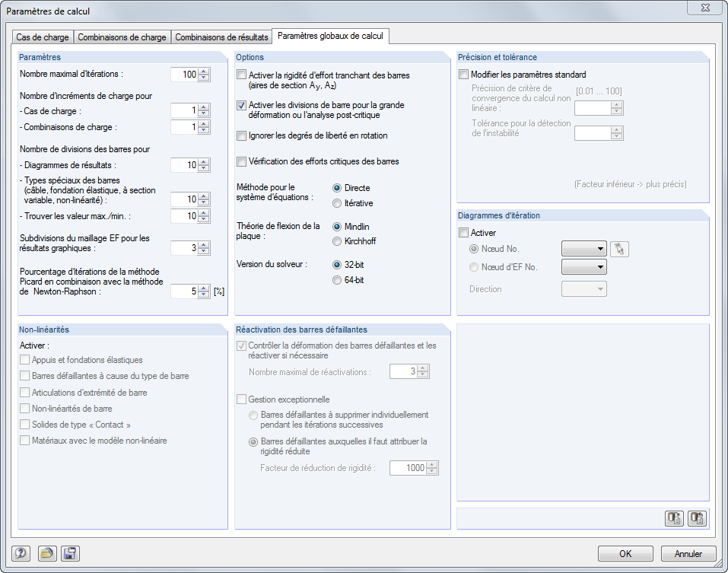
Task: Open the Nœud No. dropdown
Action: coord(584,249)
